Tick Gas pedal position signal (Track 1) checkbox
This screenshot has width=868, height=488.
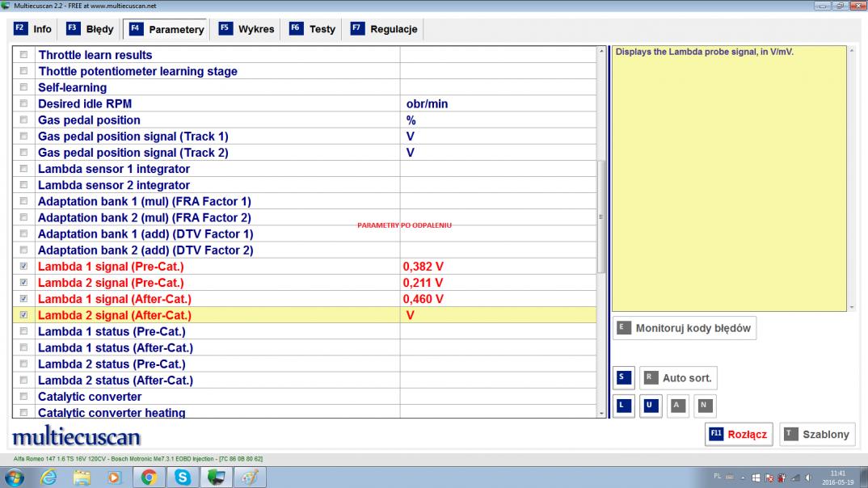23,136
